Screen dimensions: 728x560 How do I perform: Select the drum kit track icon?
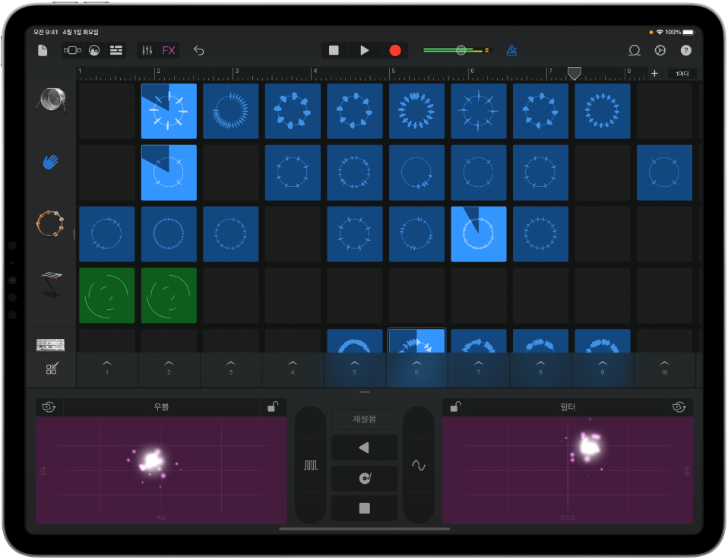[51, 100]
